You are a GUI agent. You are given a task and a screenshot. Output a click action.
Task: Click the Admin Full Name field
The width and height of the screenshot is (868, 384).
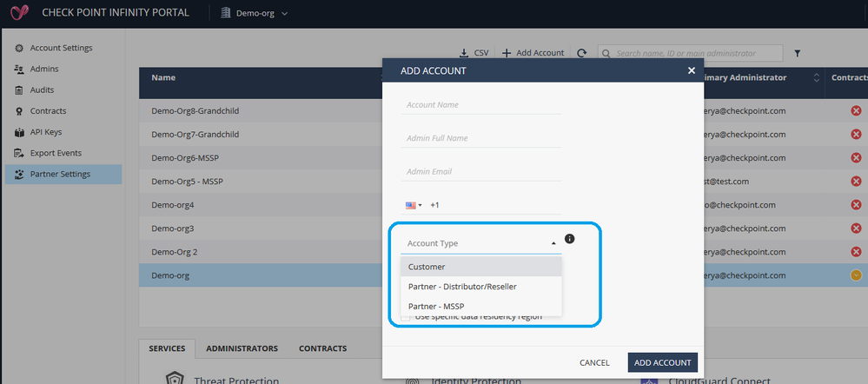pos(481,138)
